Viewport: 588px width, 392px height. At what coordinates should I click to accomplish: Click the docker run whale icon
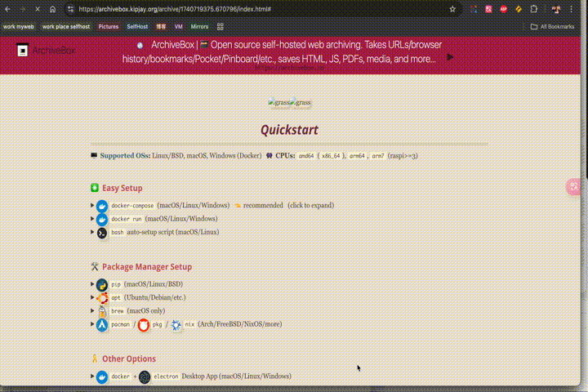(x=102, y=219)
